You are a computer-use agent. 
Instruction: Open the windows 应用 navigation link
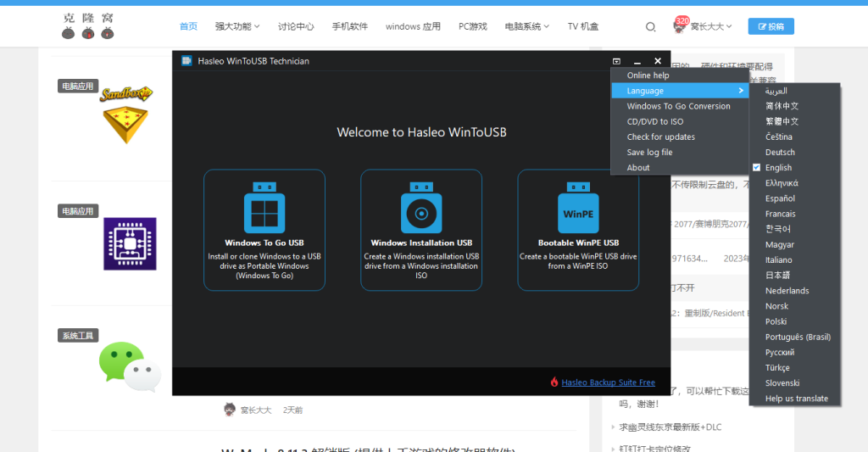[413, 26]
